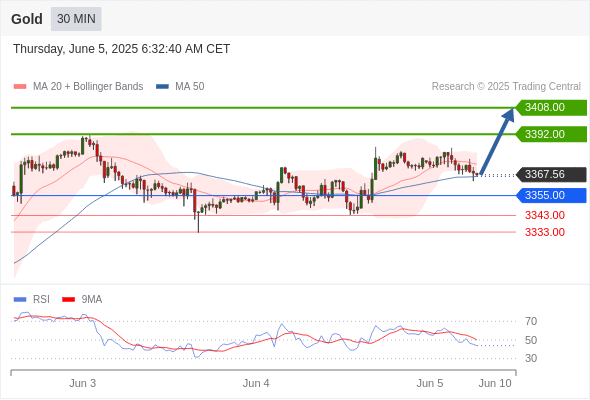Click the red 9MA legend swatch
590x400 pixels.
[x=68, y=300]
